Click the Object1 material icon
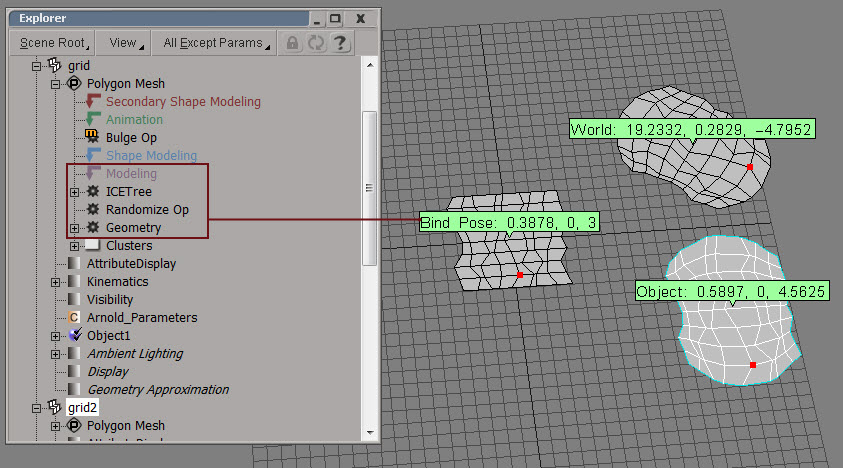This screenshot has height=468, width=843. 74,335
